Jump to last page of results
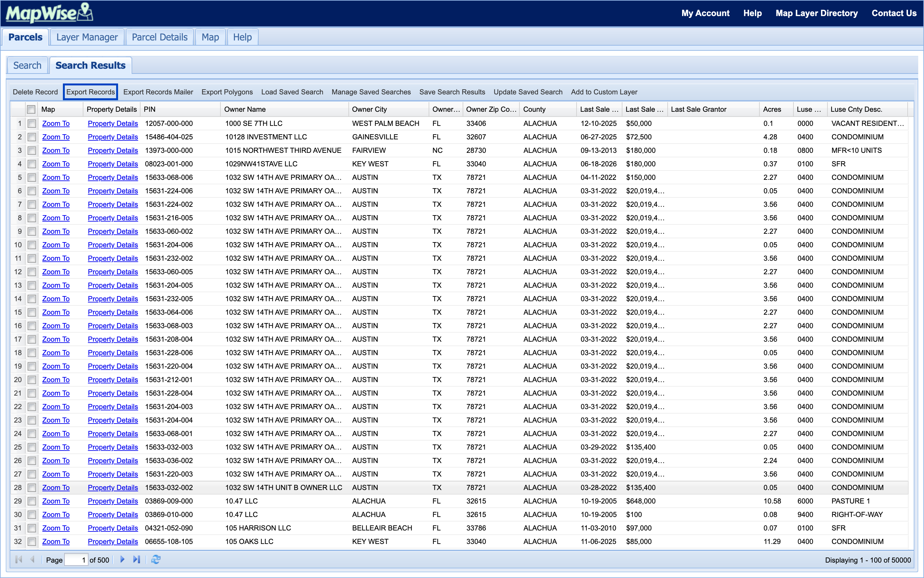 (136, 560)
